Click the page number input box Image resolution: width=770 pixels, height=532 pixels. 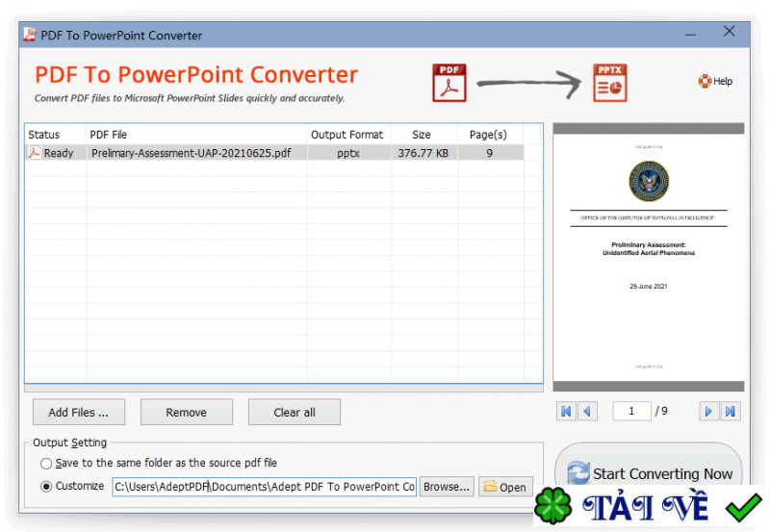click(x=631, y=412)
